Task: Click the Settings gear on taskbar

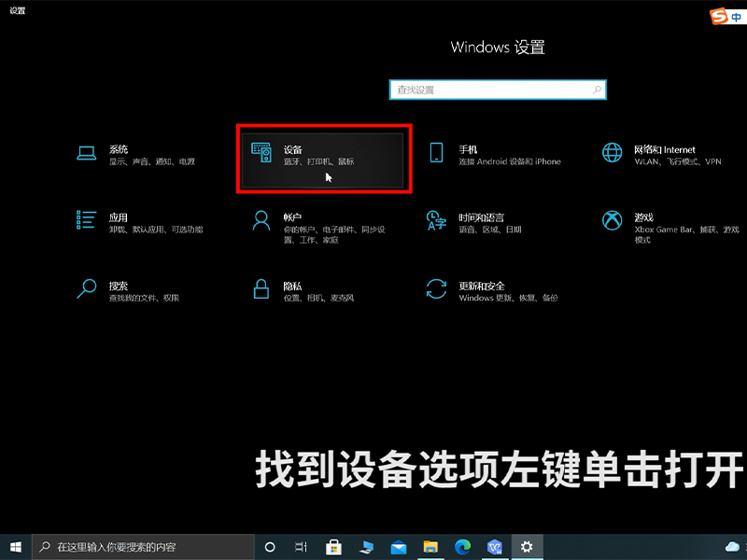Action: pyautogui.click(x=527, y=547)
